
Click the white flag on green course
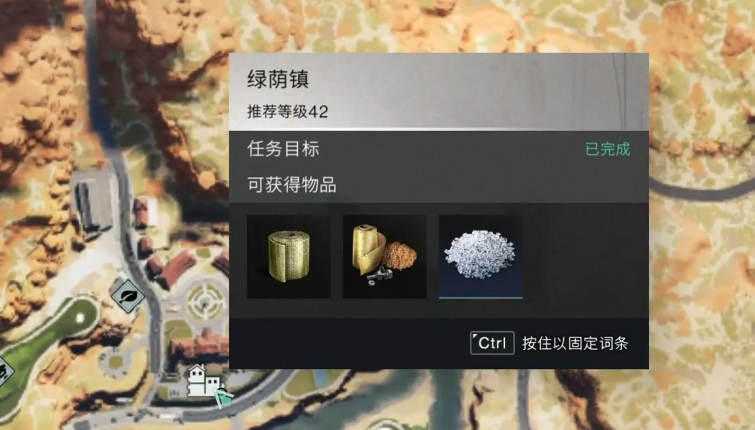(x=80, y=319)
